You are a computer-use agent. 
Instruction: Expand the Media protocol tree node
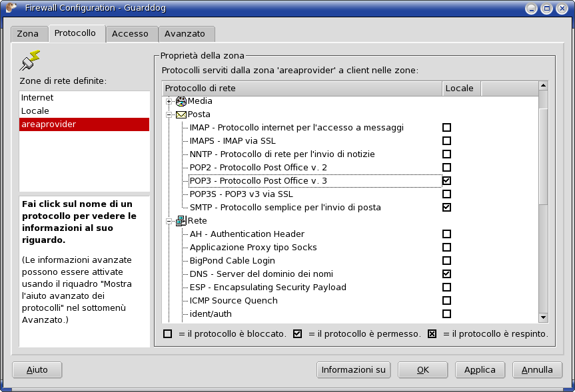(x=169, y=101)
